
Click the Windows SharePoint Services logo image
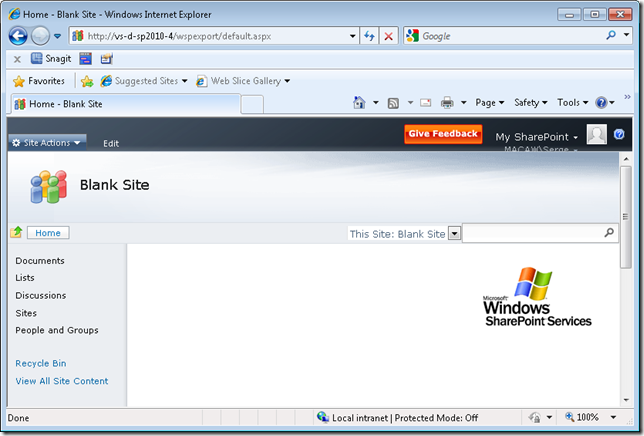pos(537,297)
